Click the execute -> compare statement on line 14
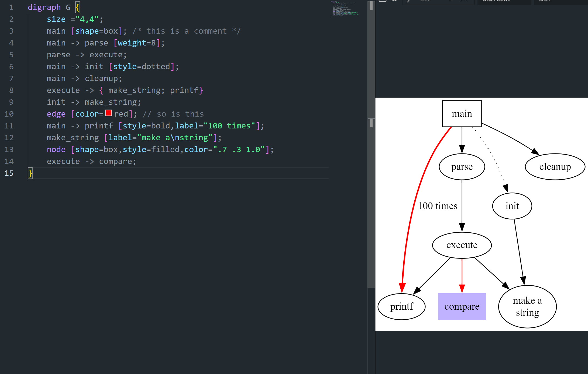The image size is (588, 374). coord(91,161)
